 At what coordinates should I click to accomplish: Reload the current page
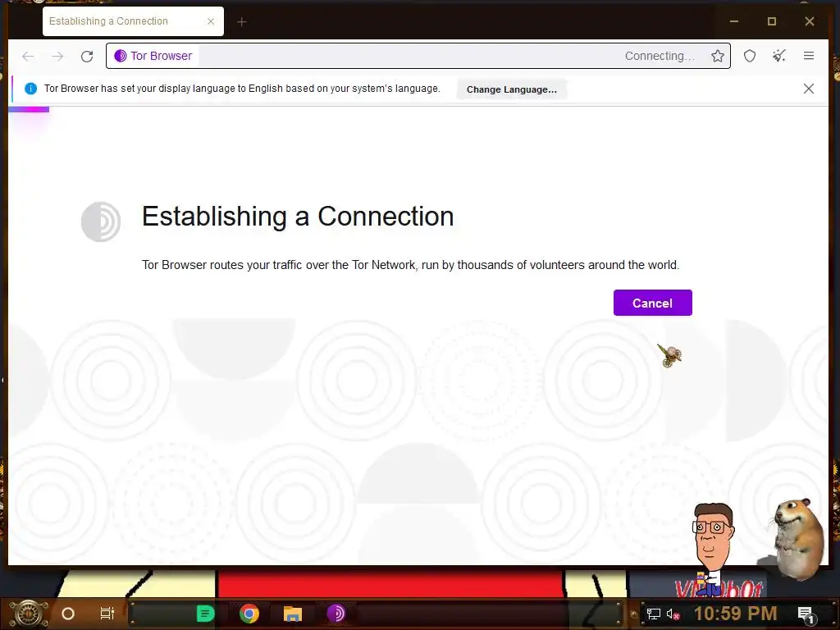[87, 56]
